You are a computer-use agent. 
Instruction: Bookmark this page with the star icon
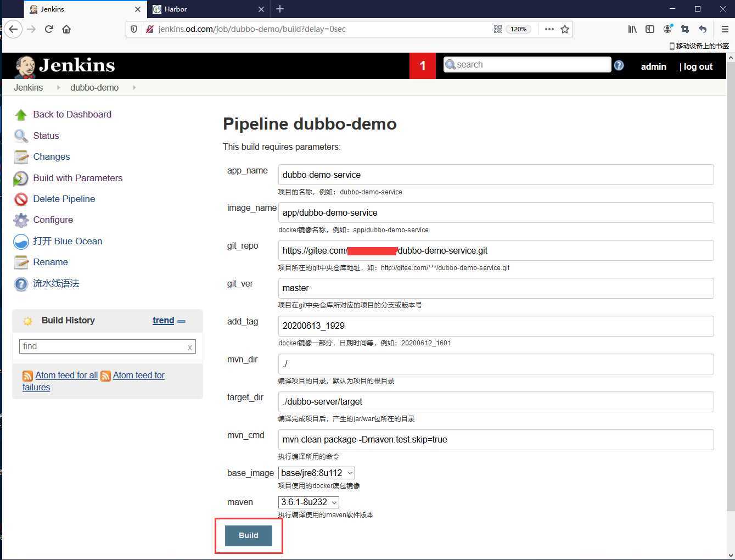pos(565,29)
